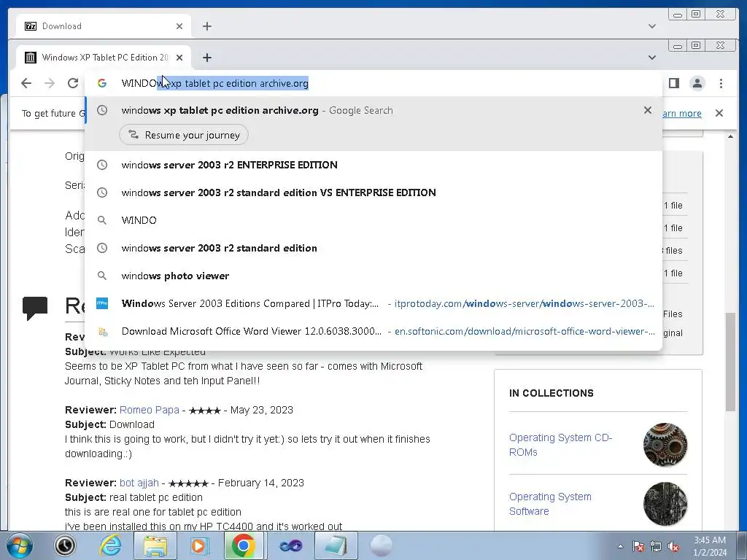
Task: Select the WINDO search suggestion
Action: (x=373, y=220)
